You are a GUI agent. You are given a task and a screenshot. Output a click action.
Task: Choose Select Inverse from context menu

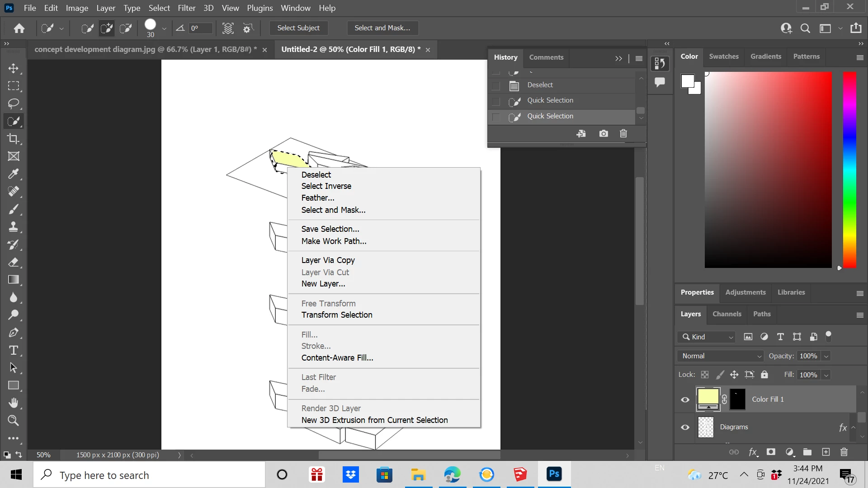click(326, 186)
